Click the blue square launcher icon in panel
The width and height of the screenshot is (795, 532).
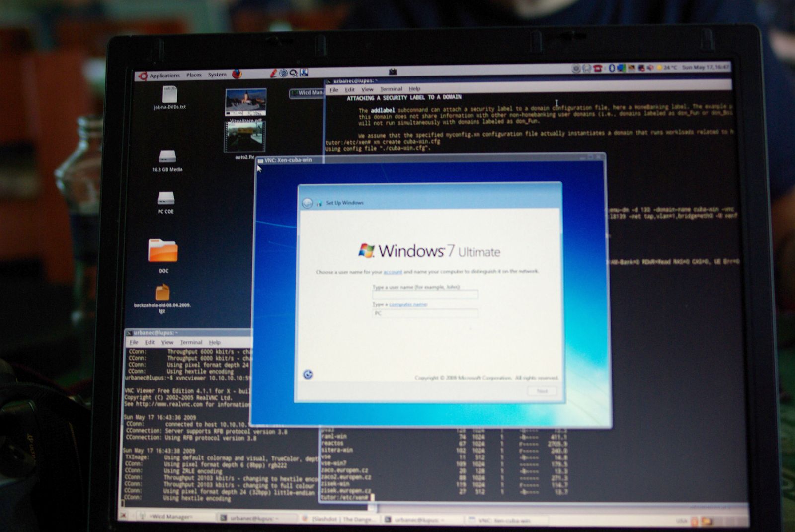(304, 73)
